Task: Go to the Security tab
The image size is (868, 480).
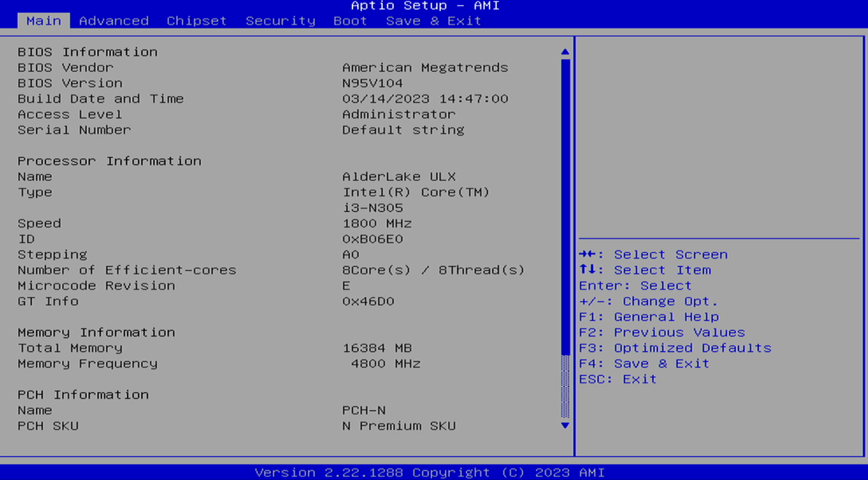Action: click(x=280, y=21)
